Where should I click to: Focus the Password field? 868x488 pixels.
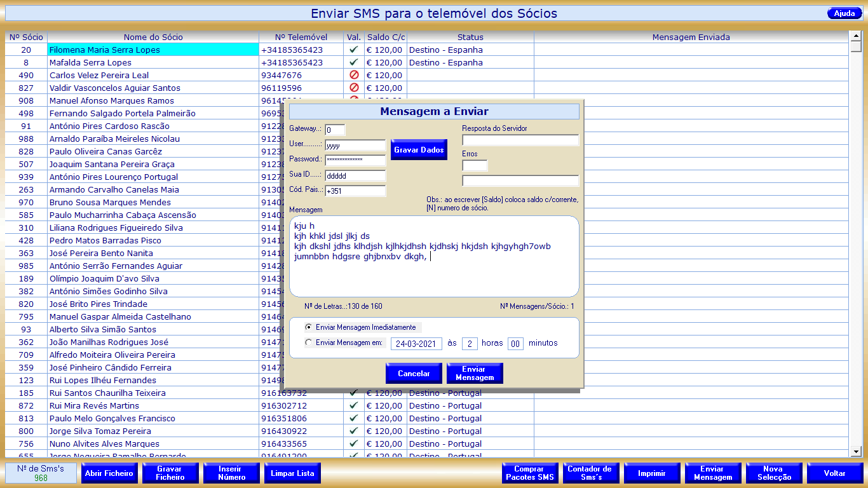[355, 159]
